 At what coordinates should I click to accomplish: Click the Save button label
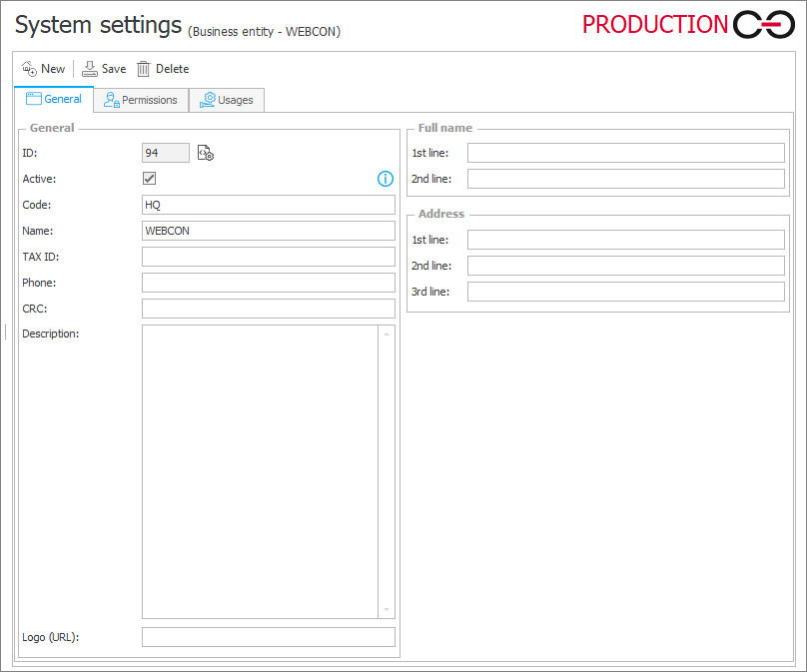tap(114, 69)
